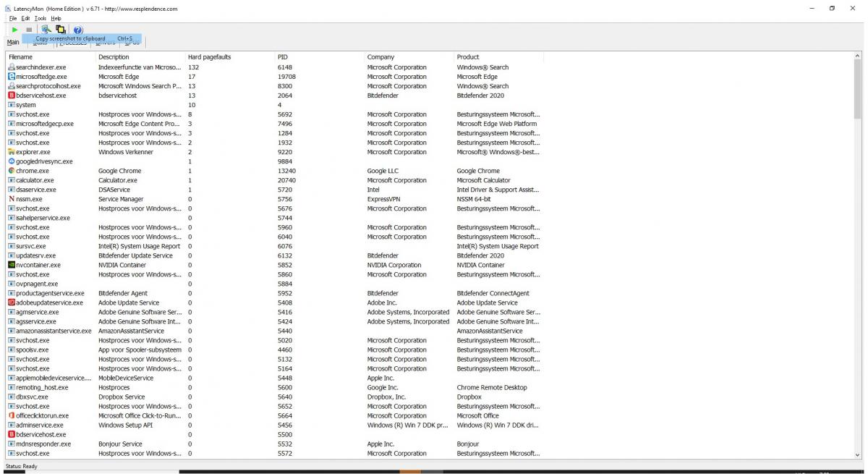Image resolution: width=868 pixels, height=474 pixels.
Task: Click the searchindexer.exe row icon
Action: click(x=12, y=67)
